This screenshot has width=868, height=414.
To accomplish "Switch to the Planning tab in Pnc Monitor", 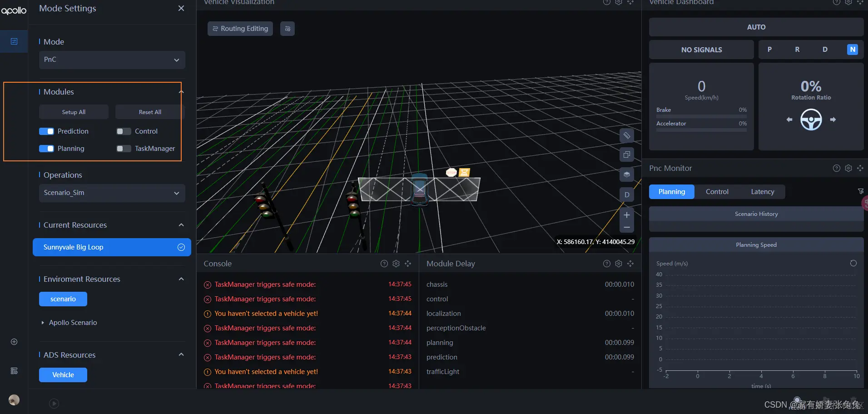I will coord(672,192).
